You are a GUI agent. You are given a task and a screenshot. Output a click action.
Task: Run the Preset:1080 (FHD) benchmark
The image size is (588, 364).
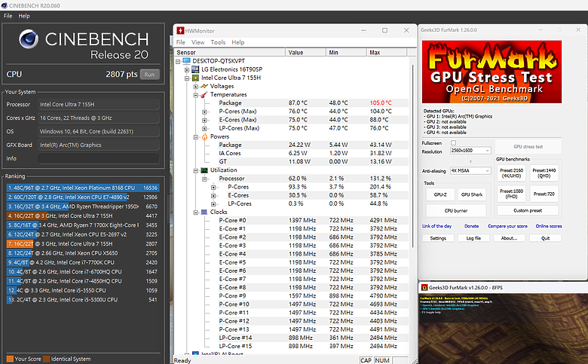pyautogui.click(x=511, y=194)
